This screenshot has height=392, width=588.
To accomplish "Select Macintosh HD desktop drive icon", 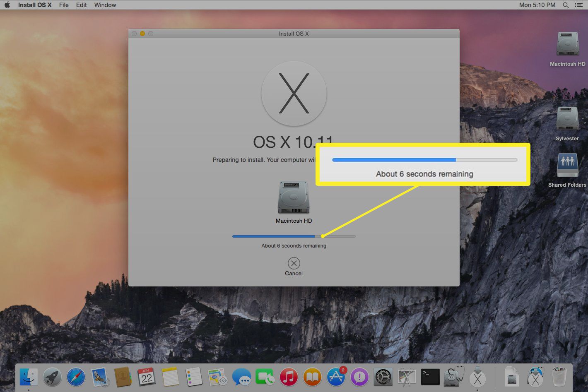I will pos(567,45).
